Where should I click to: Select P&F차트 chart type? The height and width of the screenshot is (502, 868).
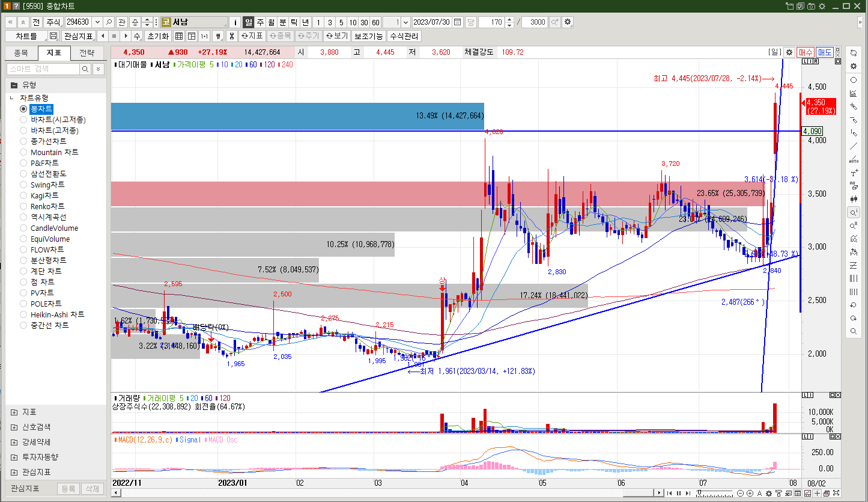[x=40, y=163]
